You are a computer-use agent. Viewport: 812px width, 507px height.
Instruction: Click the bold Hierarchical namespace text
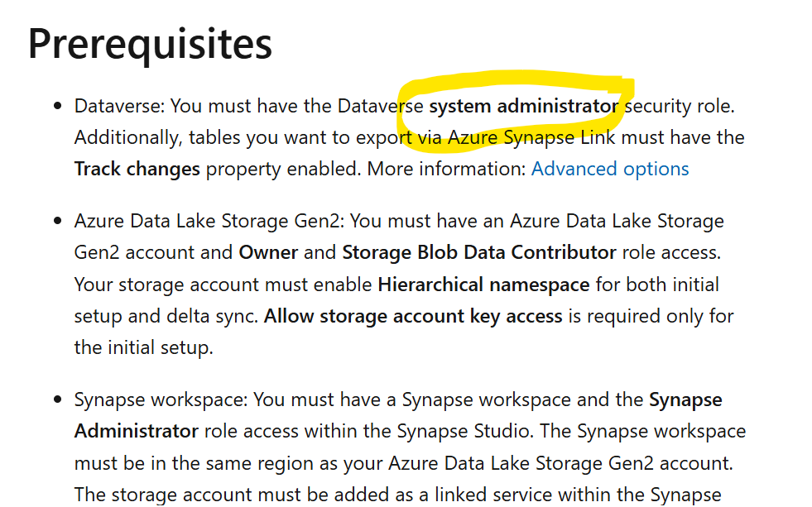[x=483, y=285]
